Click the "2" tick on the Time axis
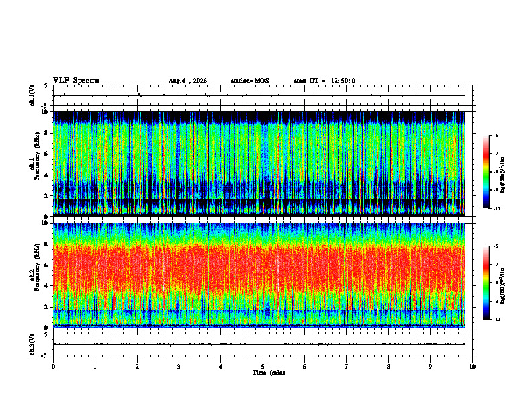Viewport: 532px width, 411px height. coord(137,367)
